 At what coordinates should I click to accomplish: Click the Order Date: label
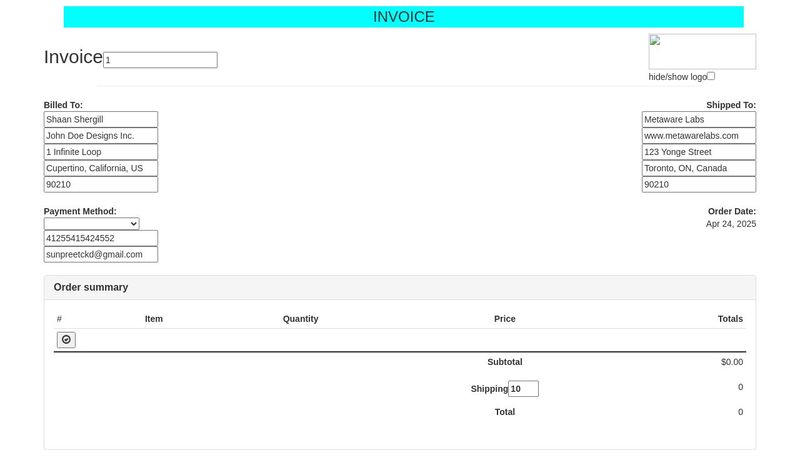[x=732, y=211]
